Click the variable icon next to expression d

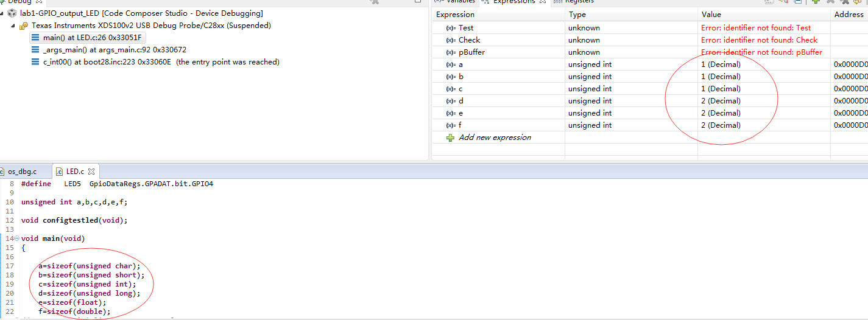(x=451, y=101)
